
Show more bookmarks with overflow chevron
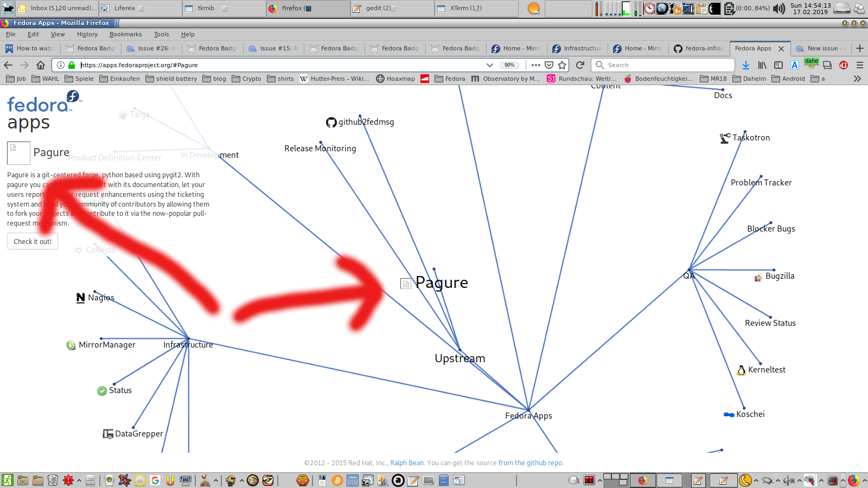coord(857,79)
